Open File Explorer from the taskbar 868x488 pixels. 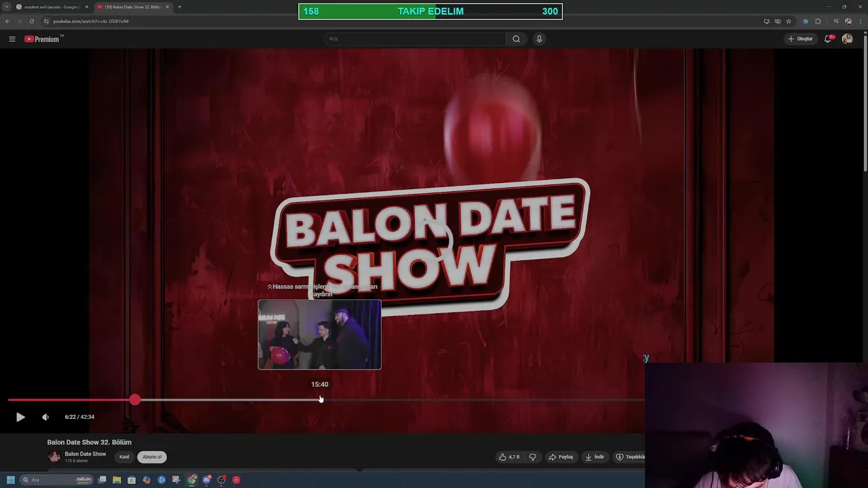pyautogui.click(x=117, y=480)
